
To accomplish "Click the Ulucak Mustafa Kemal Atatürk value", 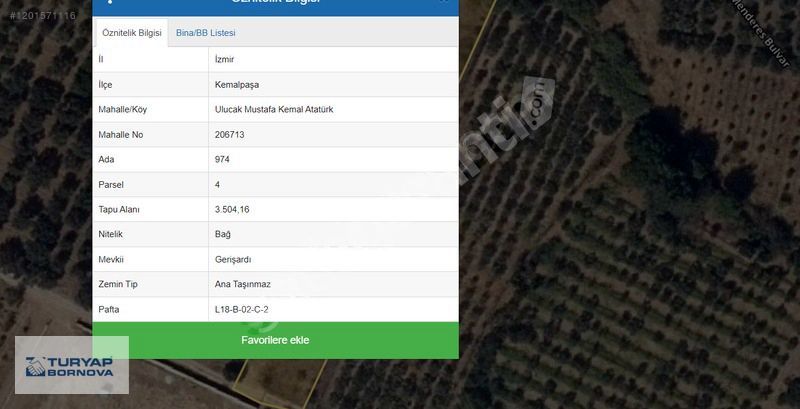I will (274, 109).
